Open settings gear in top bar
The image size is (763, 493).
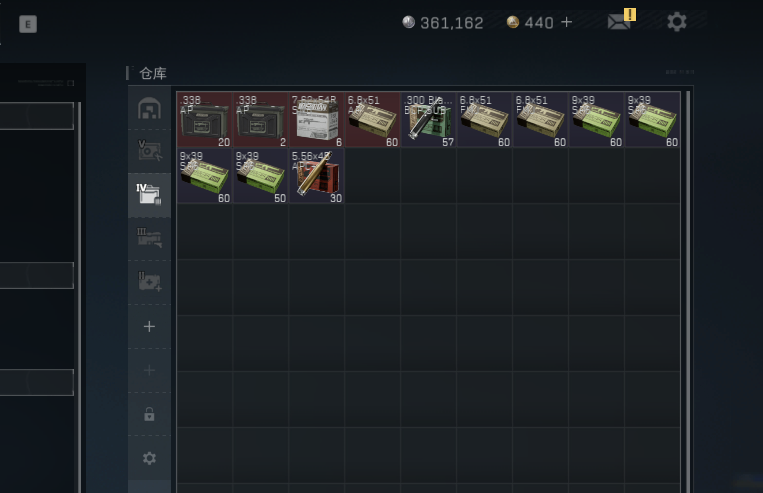676,22
